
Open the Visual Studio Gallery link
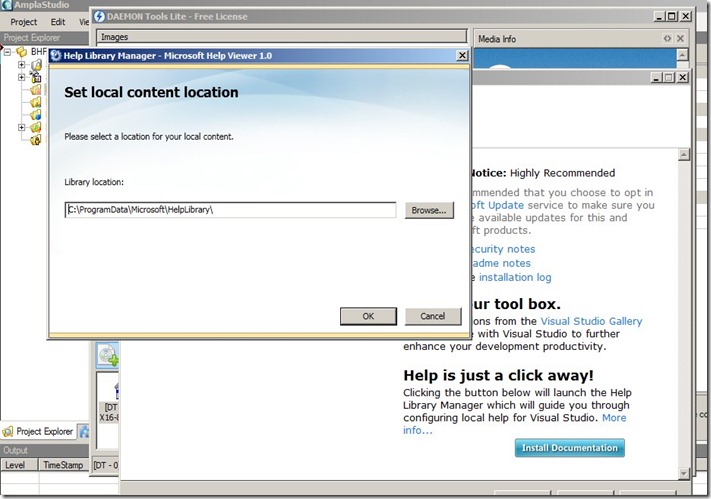[591, 321]
